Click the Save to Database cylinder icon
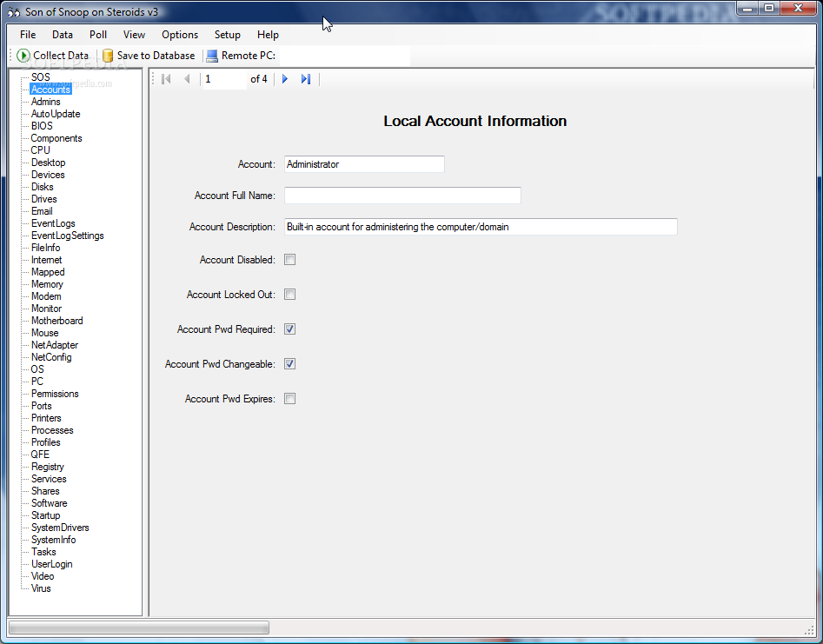The height and width of the screenshot is (644, 823). pyautogui.click(x=108, y=56)
